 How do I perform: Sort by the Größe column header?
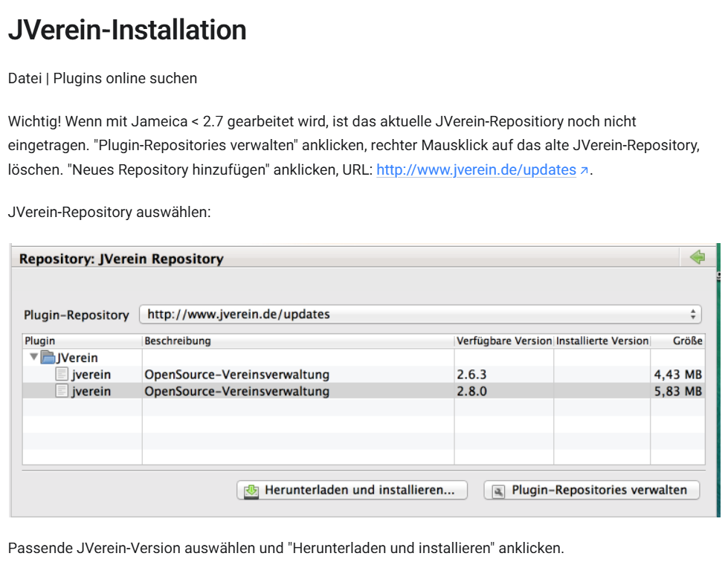click(x=688, y=341)
